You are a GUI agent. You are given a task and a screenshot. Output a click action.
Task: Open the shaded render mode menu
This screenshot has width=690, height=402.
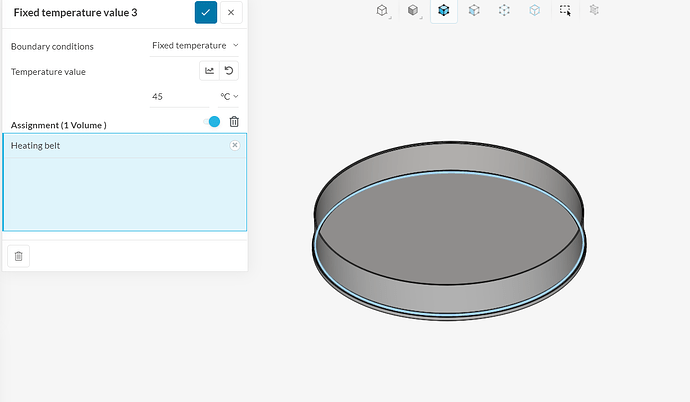click(x=413, y=11)
